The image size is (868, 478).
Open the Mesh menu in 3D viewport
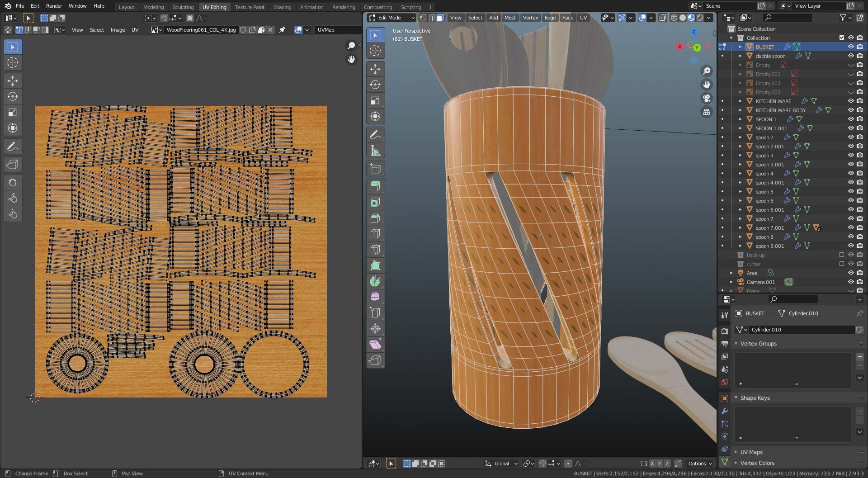point(510,18)
